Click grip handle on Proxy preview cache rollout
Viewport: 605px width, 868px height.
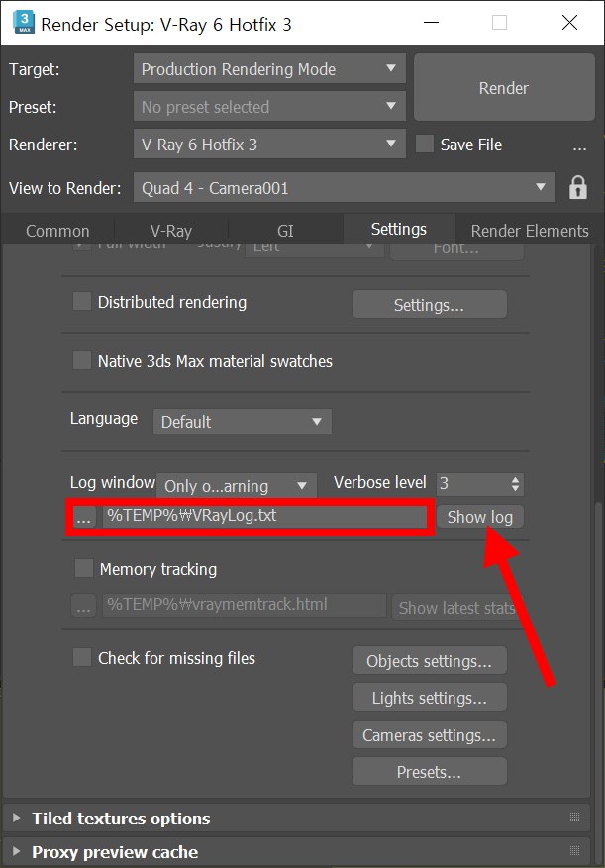click(x=574, y=851)
